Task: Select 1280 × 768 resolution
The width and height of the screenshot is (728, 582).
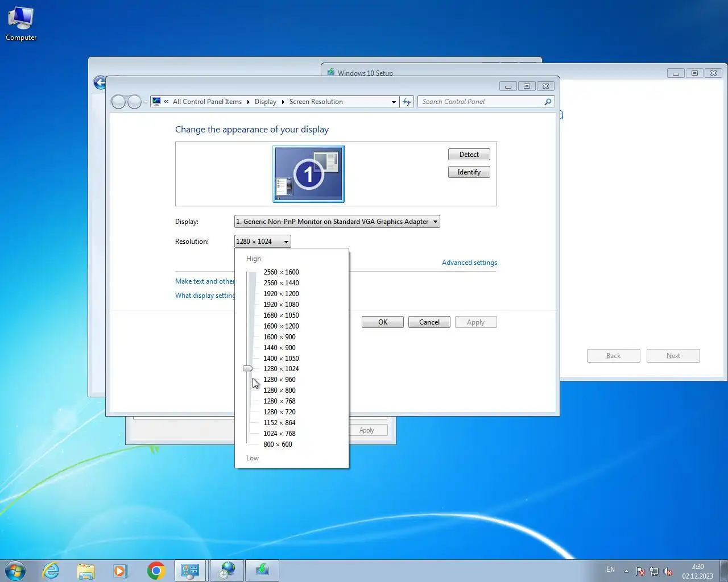Action: pyautogui.click(x=279, y=401)
